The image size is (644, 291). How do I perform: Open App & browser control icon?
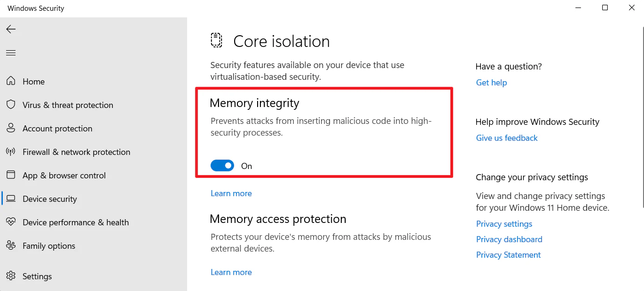tap(11, 175)
